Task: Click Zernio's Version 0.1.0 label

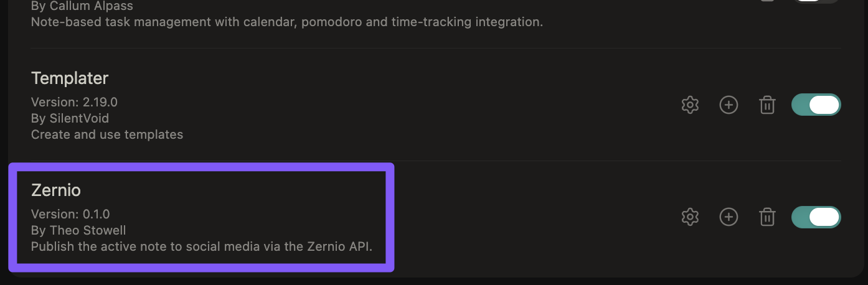Action: [x=70, y=213]
